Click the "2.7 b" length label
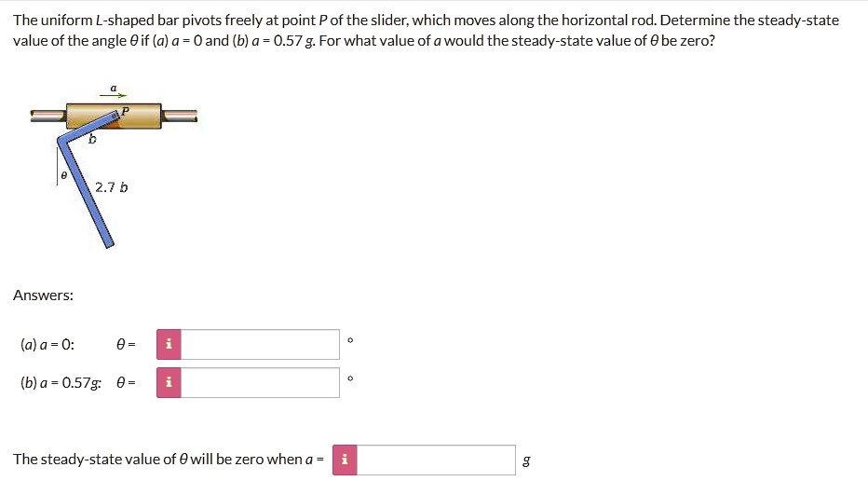The height and width of the screenshot is (481, 868). tap(112, 187)
